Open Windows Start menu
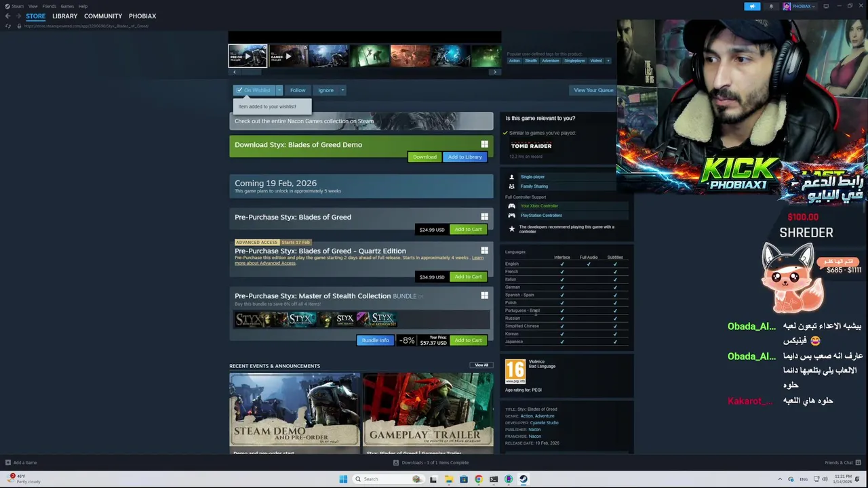 coord(343,479)
